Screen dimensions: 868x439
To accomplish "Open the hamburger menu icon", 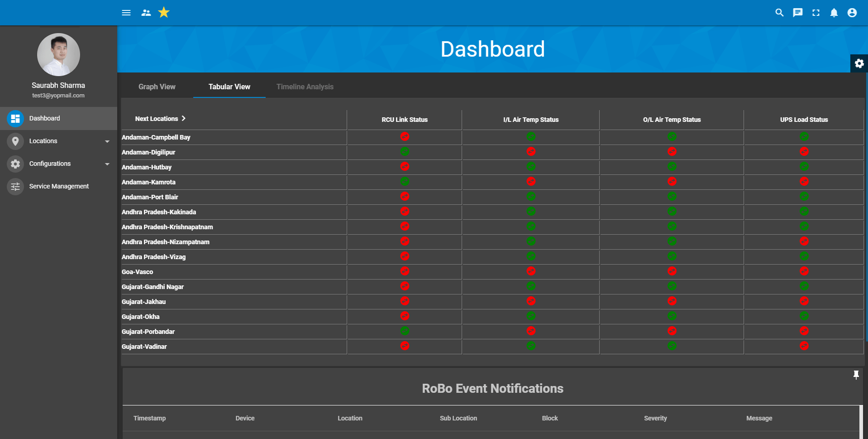I will 126,13.
